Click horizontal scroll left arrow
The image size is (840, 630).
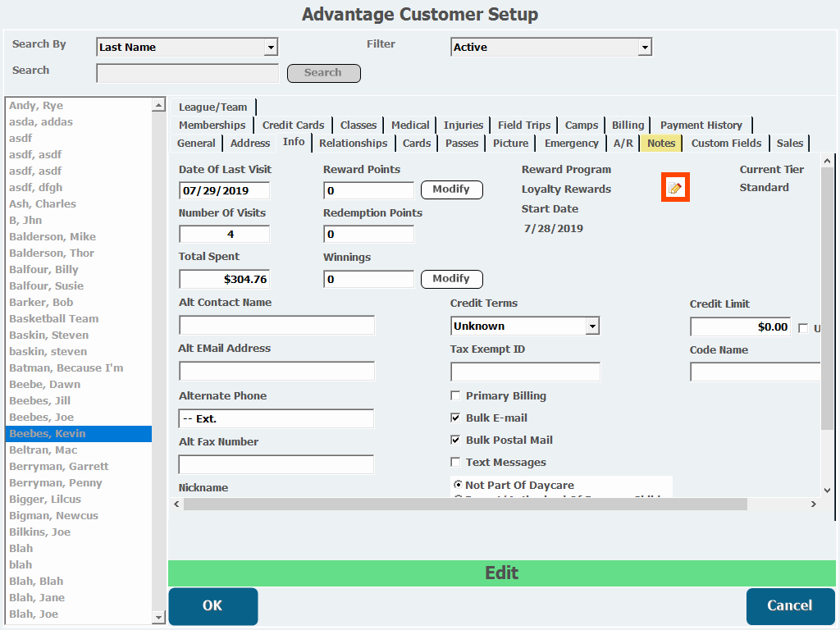[x=176, y=504]
